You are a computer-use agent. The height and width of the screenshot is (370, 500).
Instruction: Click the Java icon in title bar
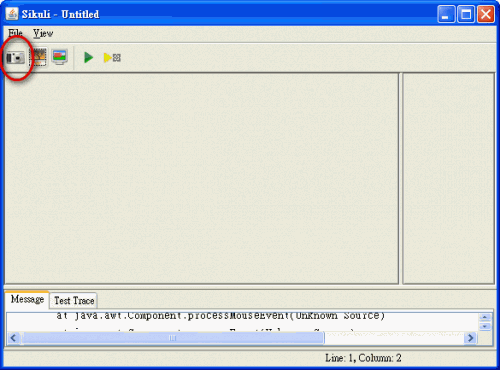coord(12,14)
